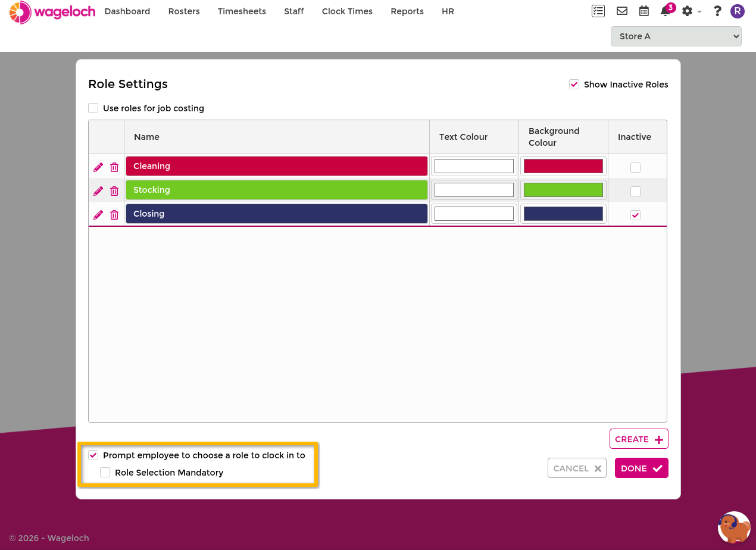The width and height of the screenshot is (756, 550).
Task: Mark Stocking role as inactive
Action: click(636, 191)
